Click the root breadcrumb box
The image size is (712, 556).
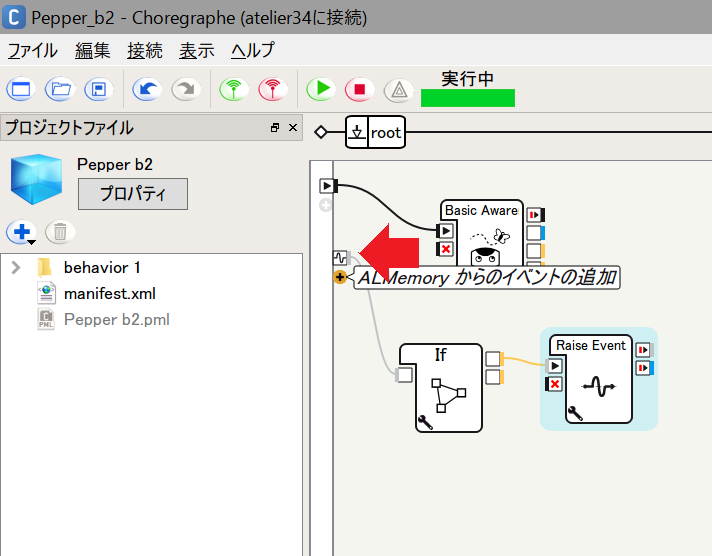point(376,132)
